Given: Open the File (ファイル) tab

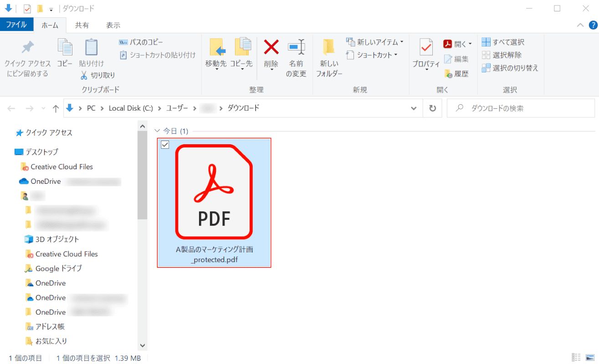Looking at the screenshot, I should click(x=16, y=25).
